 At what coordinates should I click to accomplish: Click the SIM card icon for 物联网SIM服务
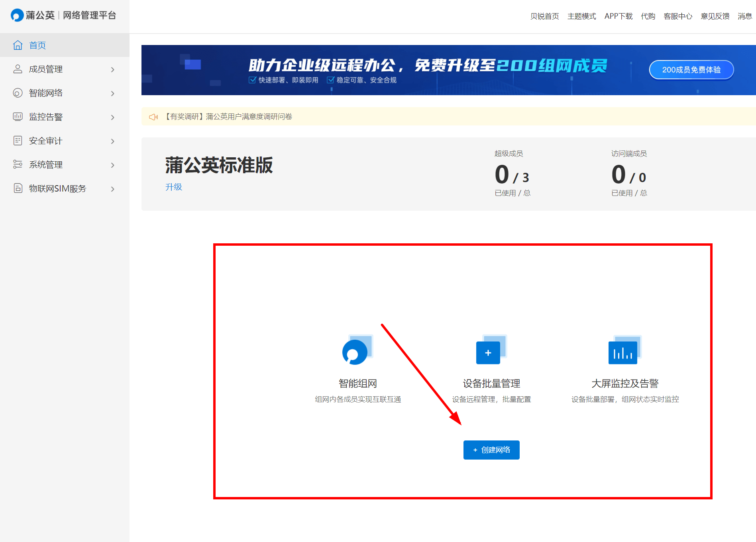18,188
